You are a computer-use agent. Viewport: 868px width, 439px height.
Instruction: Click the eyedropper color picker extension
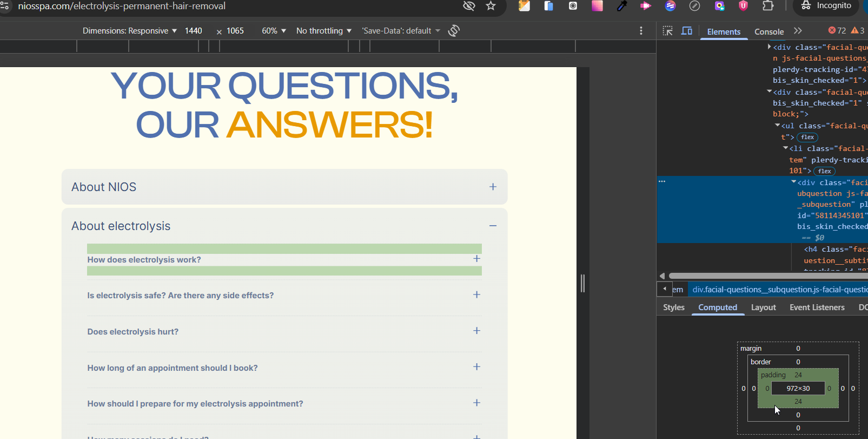(622, 6)
